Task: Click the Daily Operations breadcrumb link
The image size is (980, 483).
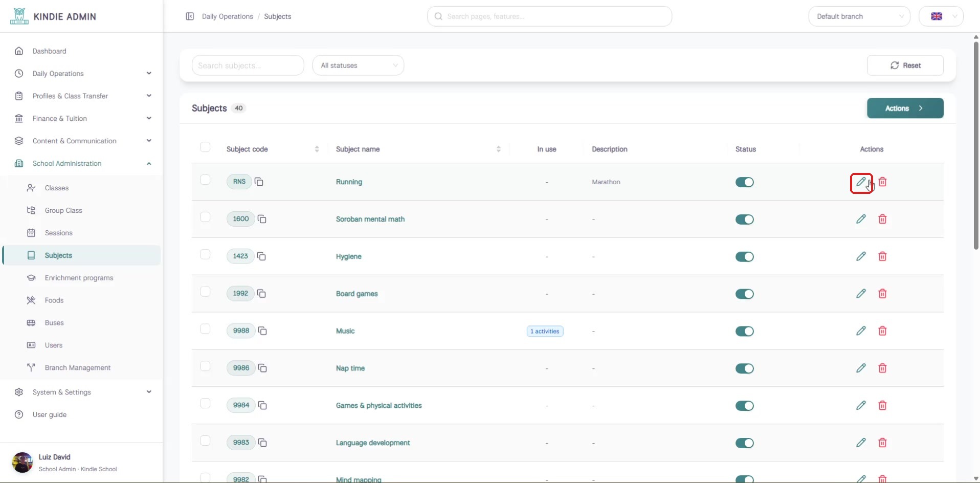Action: (x=228, y=16)
